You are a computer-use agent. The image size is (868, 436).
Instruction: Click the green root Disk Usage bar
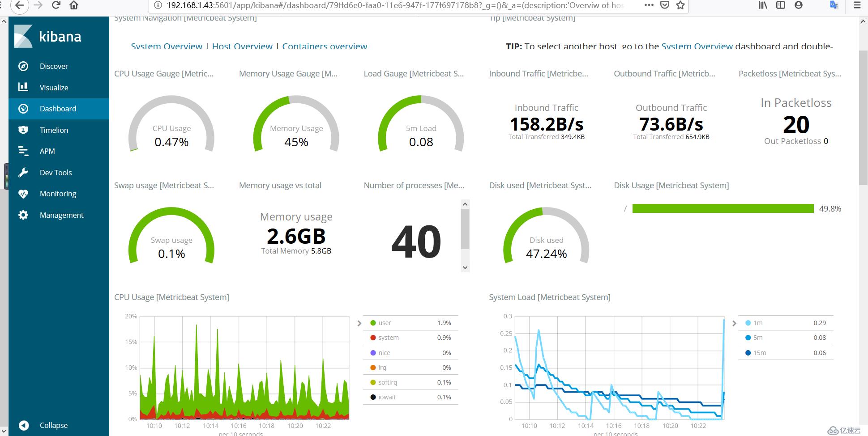(723, 208)
